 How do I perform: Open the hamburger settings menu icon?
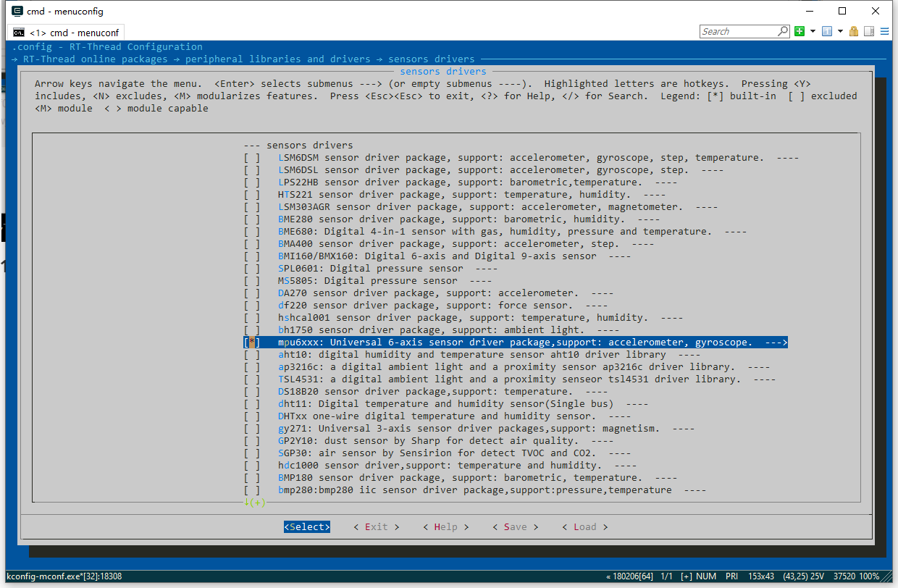(885, 31)
